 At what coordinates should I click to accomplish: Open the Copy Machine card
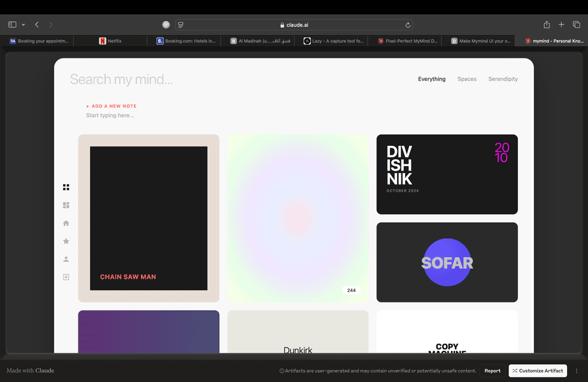click(447, 332)
